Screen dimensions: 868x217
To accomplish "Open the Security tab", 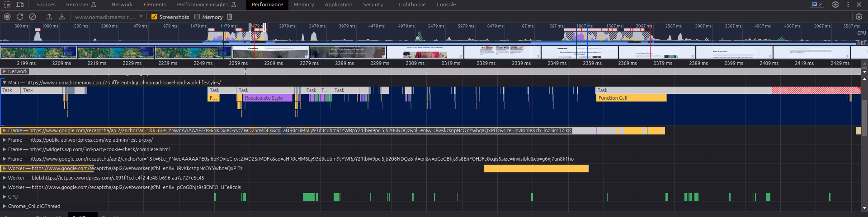I will click(373, 5).
